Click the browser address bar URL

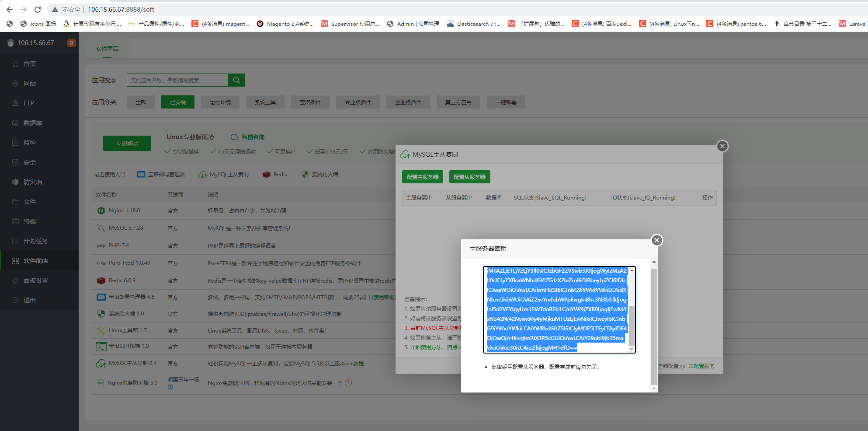tap(121, 10)
